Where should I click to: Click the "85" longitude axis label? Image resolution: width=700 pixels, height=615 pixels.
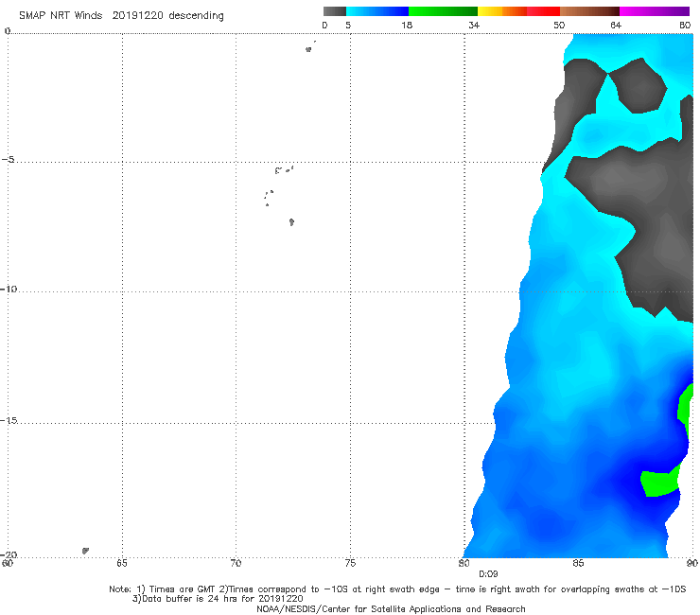[578, 563]
